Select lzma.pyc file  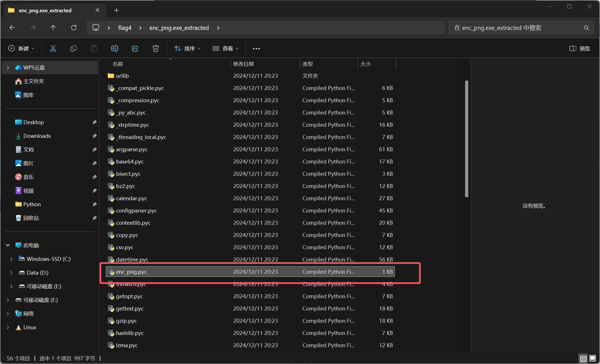coord(250,345)
